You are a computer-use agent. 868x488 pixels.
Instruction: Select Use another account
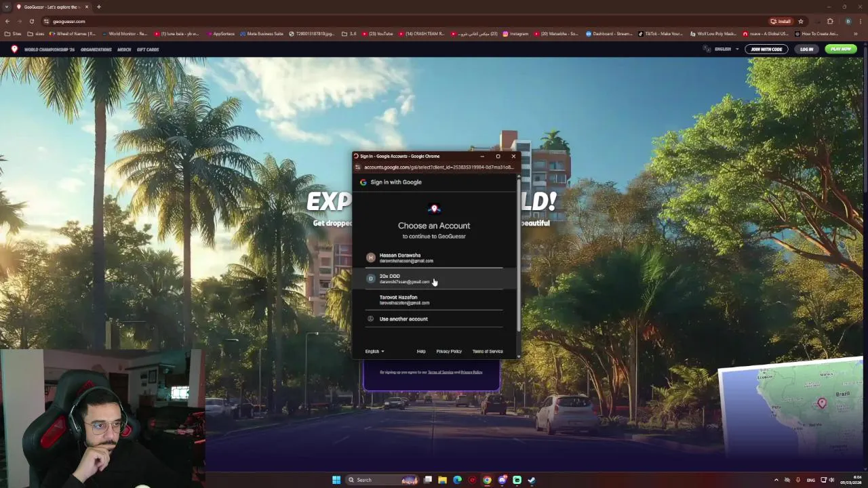pyautogui.click(x=434, y=319)
